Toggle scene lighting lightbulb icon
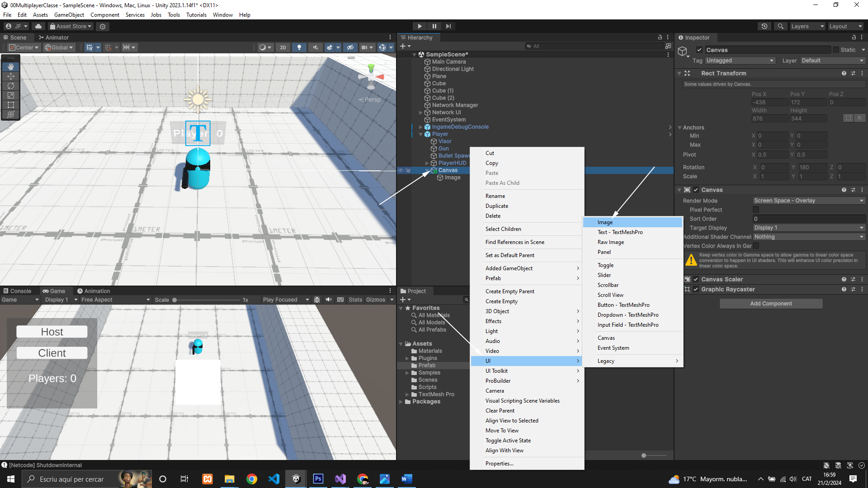 (299, 47)
